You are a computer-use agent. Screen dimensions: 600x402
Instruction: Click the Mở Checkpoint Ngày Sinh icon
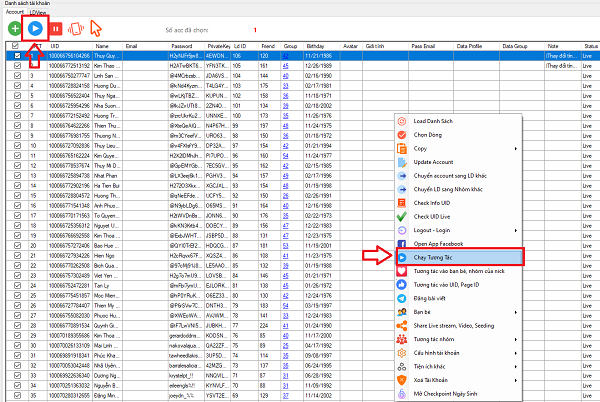coord(401,394)
